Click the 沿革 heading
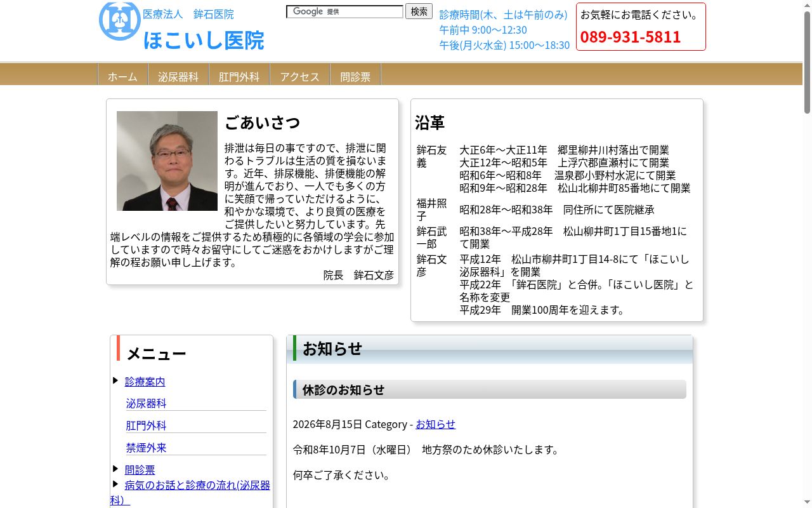This screenshot has height=508, width=812. click(x=429, y=123)
